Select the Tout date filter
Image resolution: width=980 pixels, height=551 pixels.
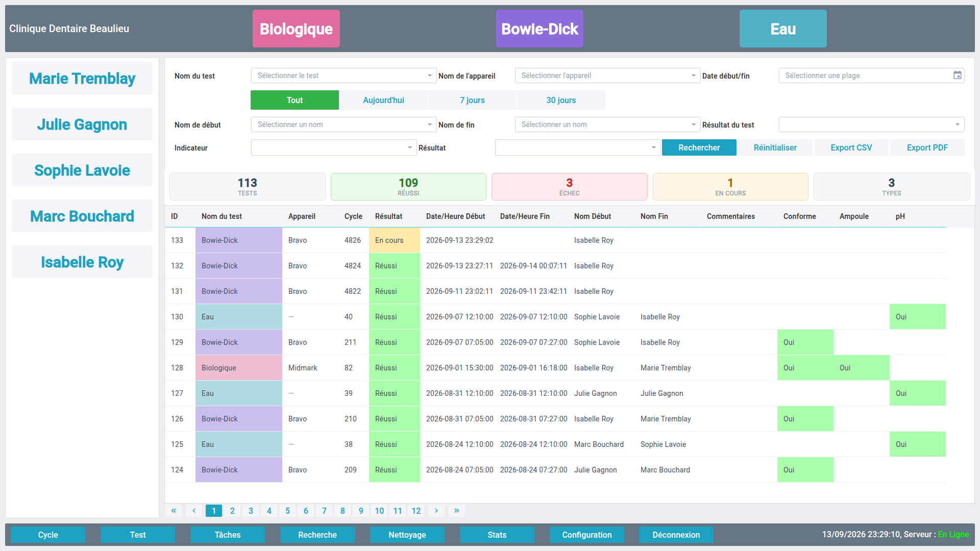coord(295,100)
